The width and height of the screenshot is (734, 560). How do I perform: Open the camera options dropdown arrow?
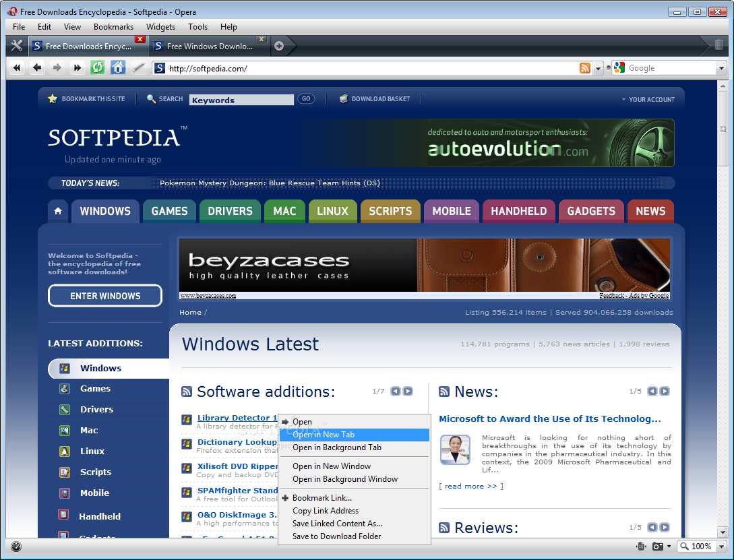669,547
